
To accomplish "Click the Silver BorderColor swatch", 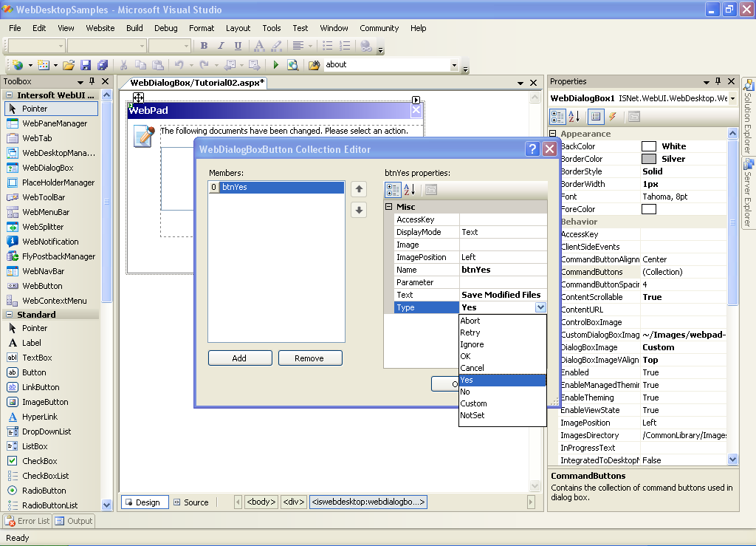I will coord(649,159).
